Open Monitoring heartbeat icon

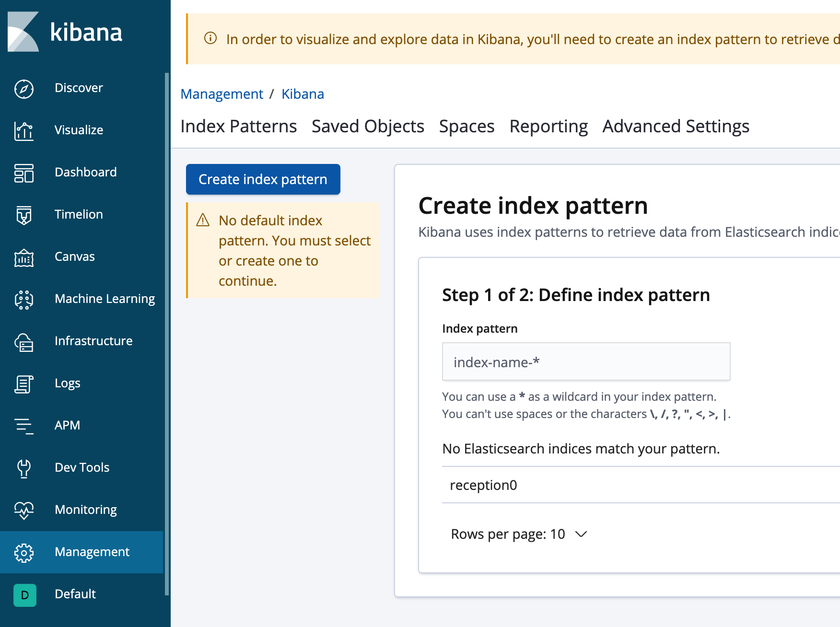coord(24,511)
